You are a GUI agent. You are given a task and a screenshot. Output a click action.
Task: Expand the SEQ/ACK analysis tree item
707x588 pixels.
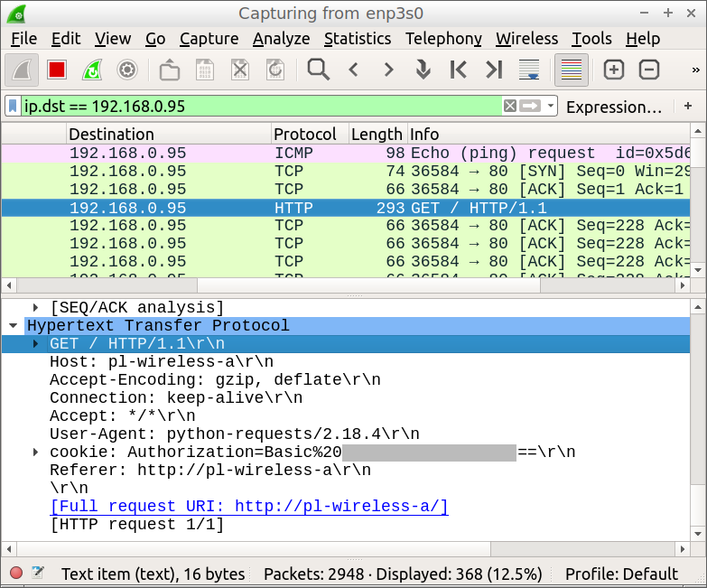[36, 308]
